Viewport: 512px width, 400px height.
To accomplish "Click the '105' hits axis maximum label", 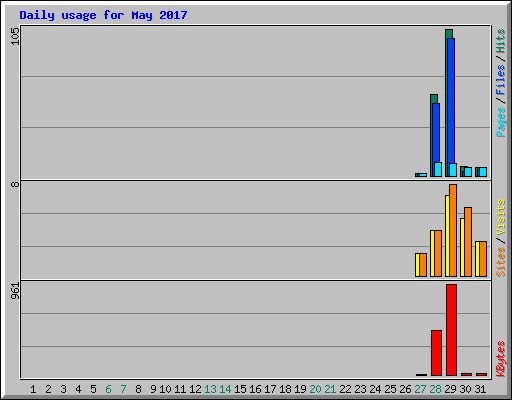I will (x=15, y=36).
